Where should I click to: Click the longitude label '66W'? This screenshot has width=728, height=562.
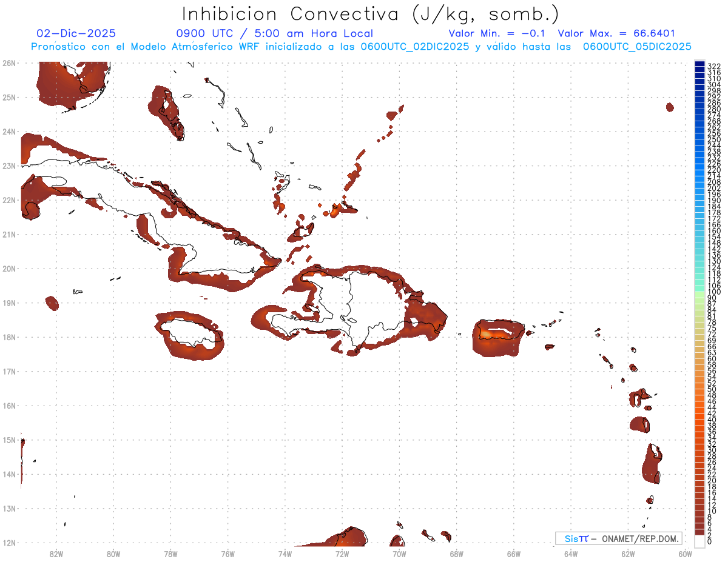[x=514, y=554]
